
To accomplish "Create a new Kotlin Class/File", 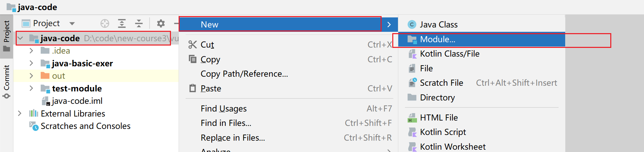I will (449, 54).
